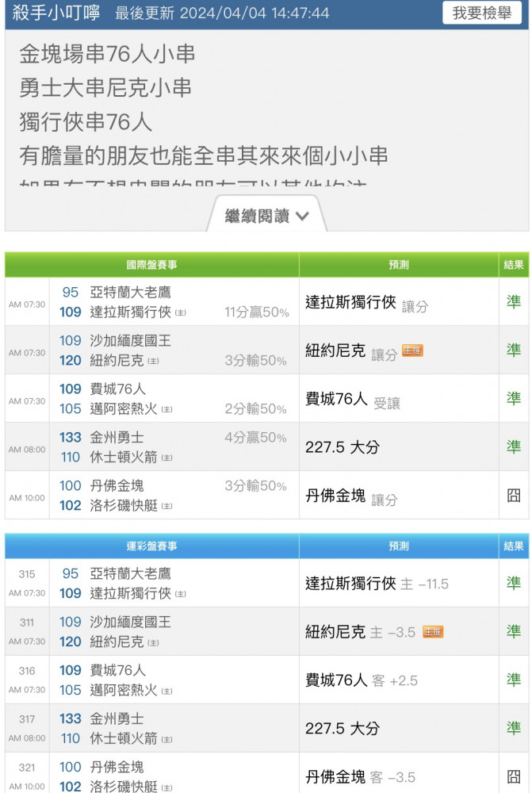This screenshot has height=793, width=532.
Task: Click home-team (主) marker beside 休士頓火箭 in 運彩盤
Action: click(x=166, y=739)
